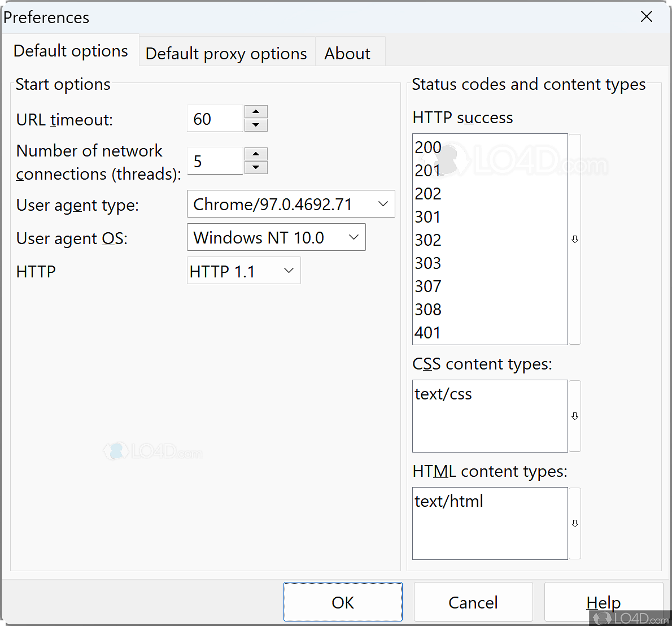Click the CSS content types scroll arrow
The width and height of the screenshot is (672, 626).
click(x=574, y=416)
